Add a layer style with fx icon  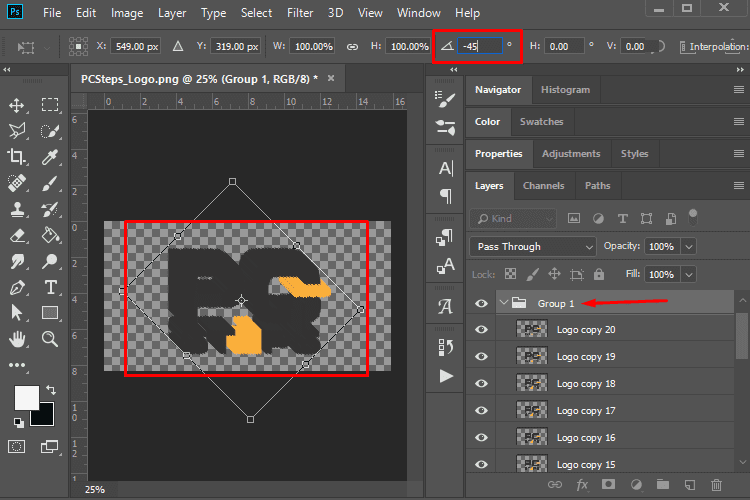click(582, 485)
